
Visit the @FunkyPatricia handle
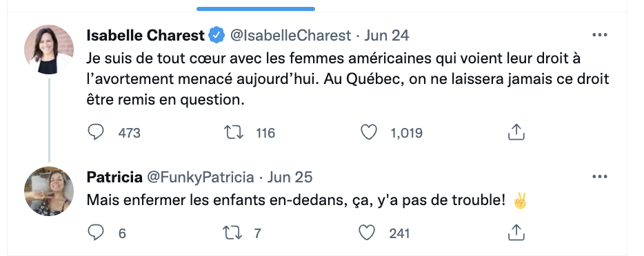click(201, 178)
